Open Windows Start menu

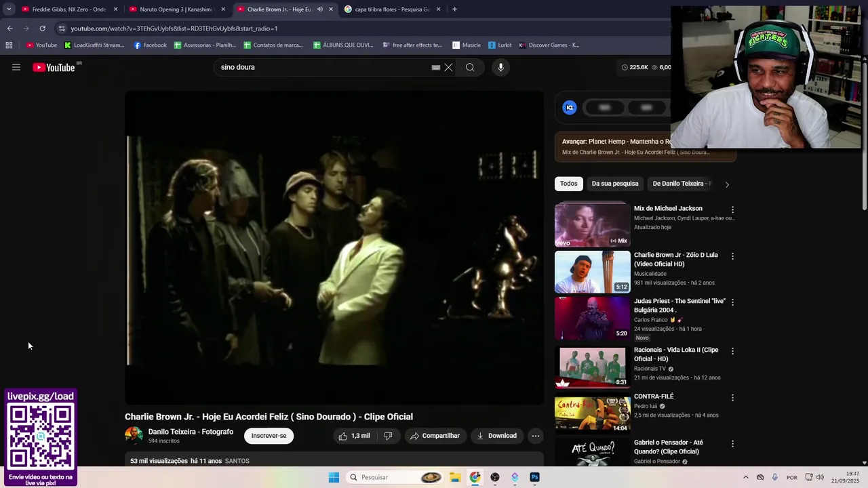point(334,477)
